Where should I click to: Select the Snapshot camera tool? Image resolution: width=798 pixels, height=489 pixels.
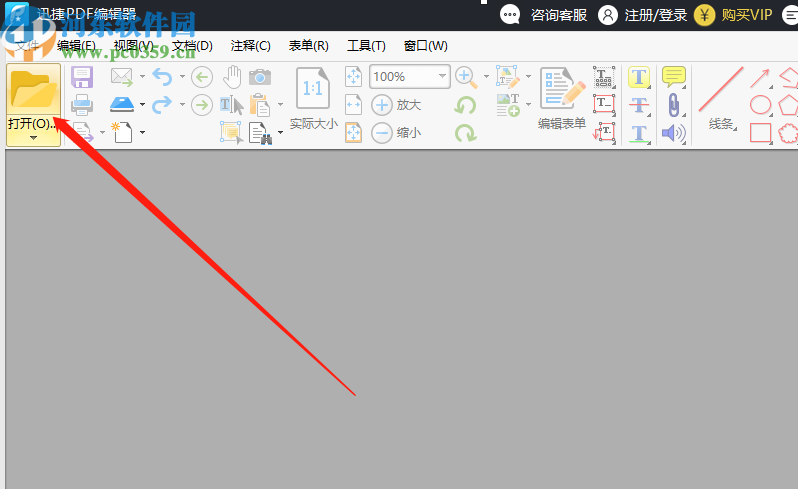click(260, 77)
